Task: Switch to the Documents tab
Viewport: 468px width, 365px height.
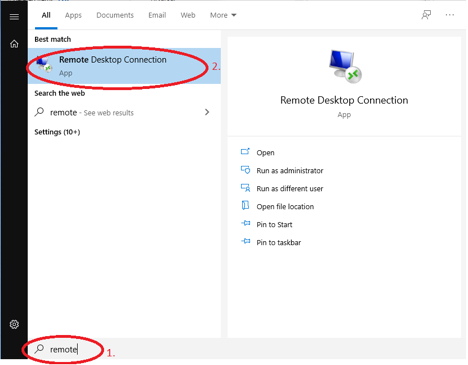Action: pyautogui.click(x=115, y=15)
